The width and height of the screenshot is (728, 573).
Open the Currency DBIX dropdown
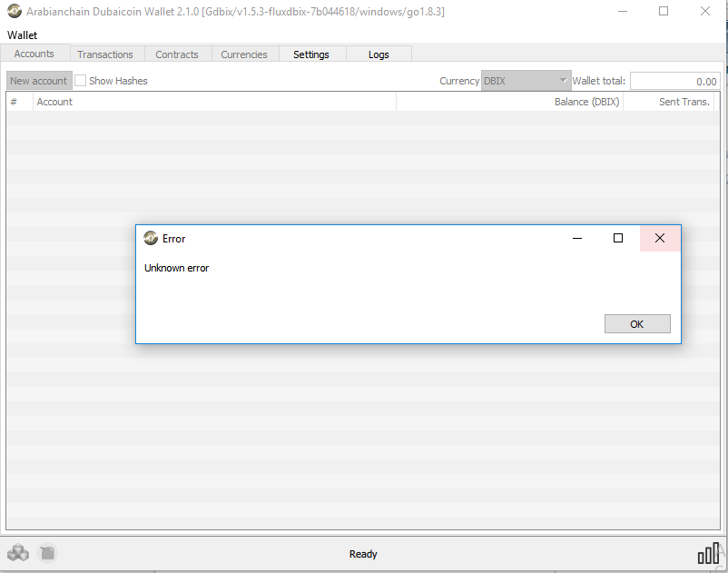click(x=526, y=81)
